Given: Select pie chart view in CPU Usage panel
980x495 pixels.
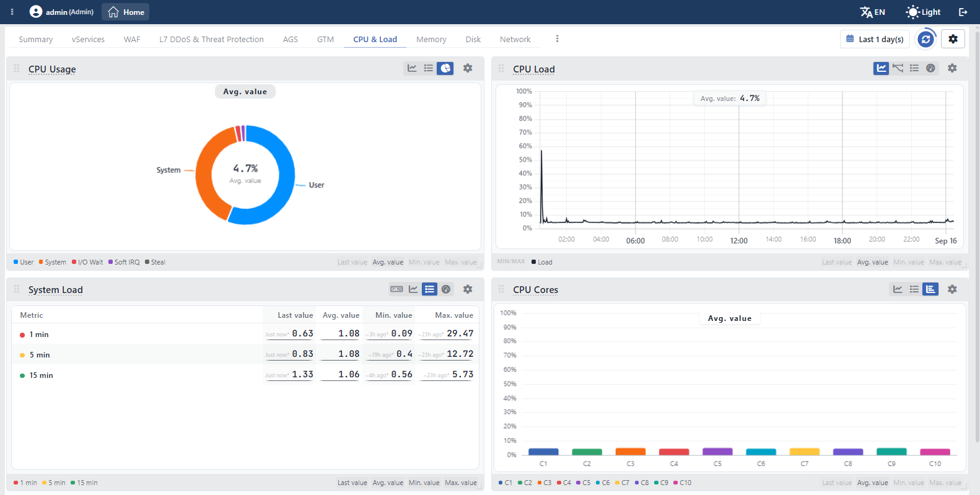Looking at the screenshot, I should coord(445,68).
